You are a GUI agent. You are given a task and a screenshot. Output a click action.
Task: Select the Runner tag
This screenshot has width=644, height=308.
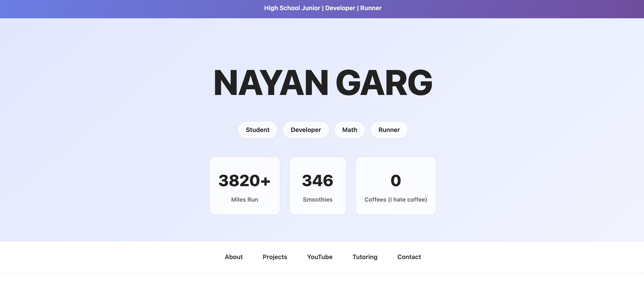coord(389,130)
